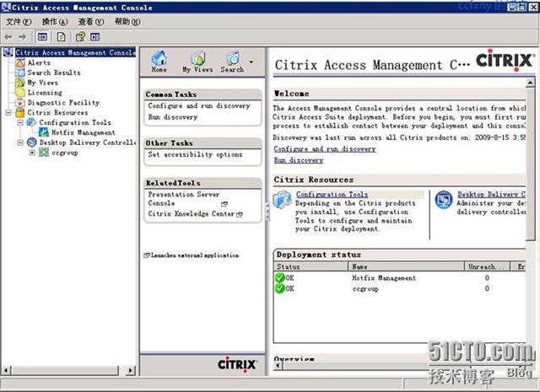Open the 帮助(H) menu

tap(127, 22)
